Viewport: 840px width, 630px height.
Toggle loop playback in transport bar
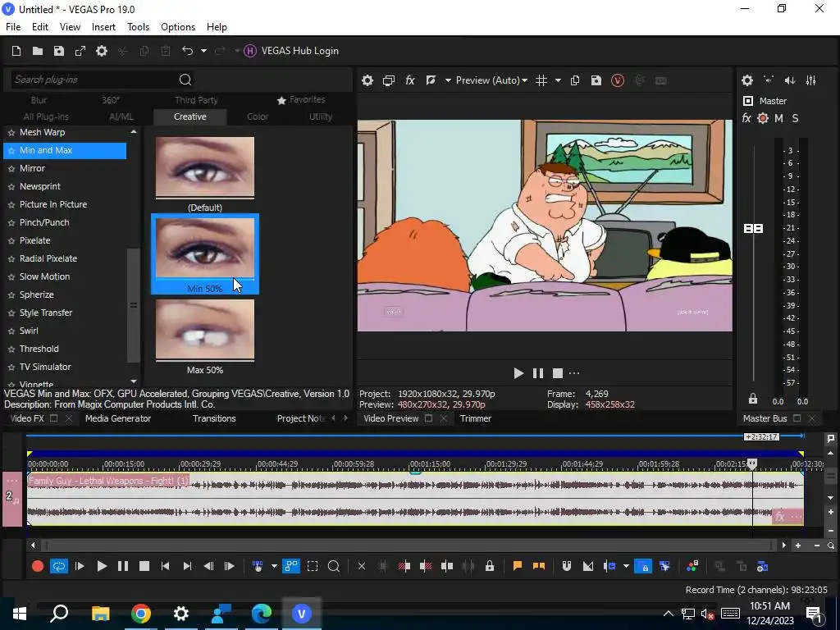59,566
